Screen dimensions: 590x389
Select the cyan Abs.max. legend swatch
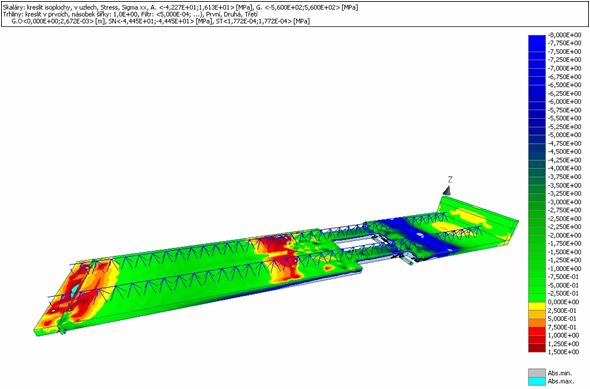(x=537, y=381)
